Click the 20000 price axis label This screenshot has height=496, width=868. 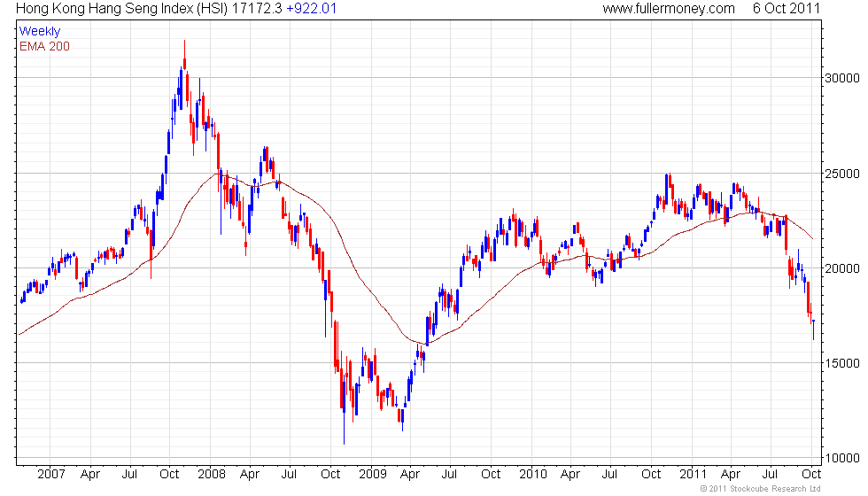coord(842,268)
